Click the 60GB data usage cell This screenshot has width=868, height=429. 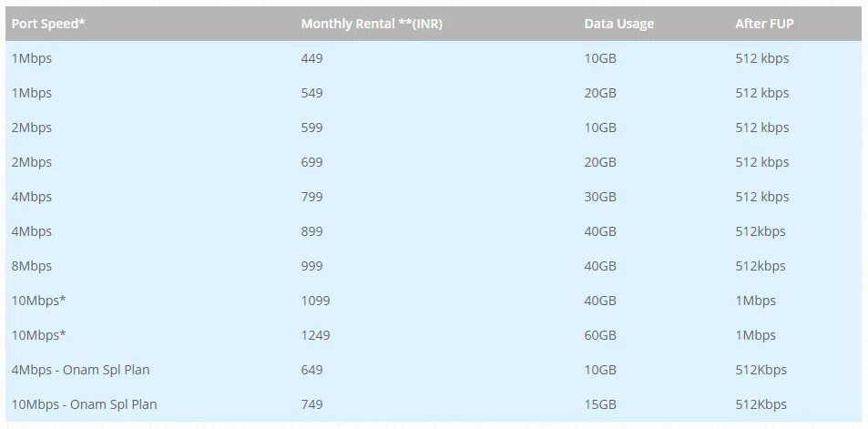click(x=600, y=335)
